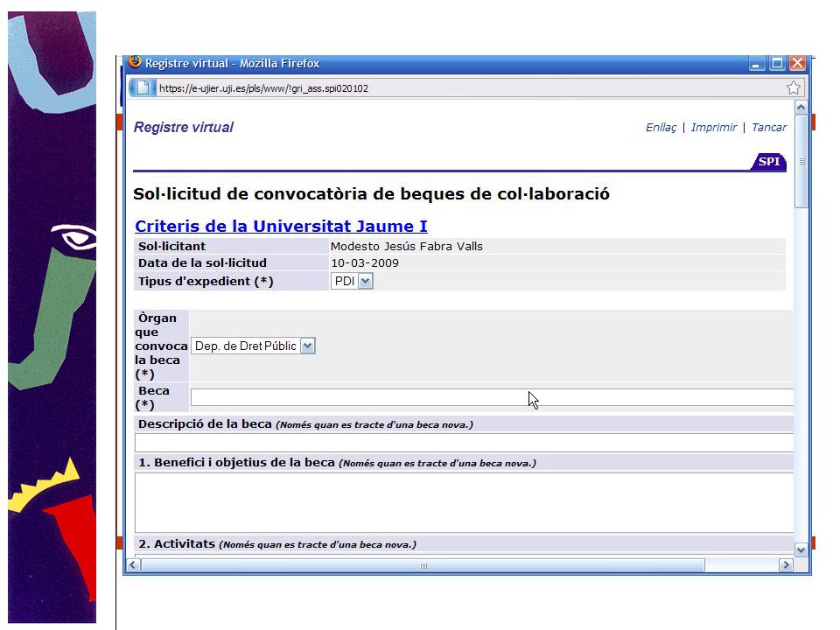Maximize the Registre virtual Firefox window
The height and width of the screenshot is (630, 840).
777,63
